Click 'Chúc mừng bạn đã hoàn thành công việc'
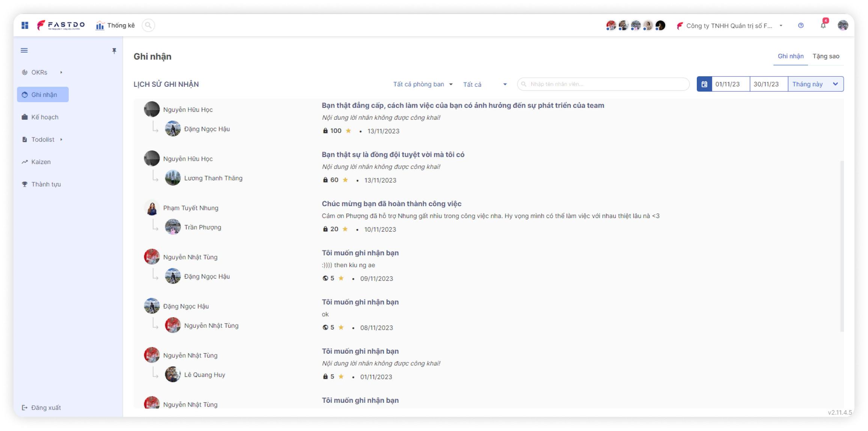This screenshot has width=868, height=431. [392, 204]
